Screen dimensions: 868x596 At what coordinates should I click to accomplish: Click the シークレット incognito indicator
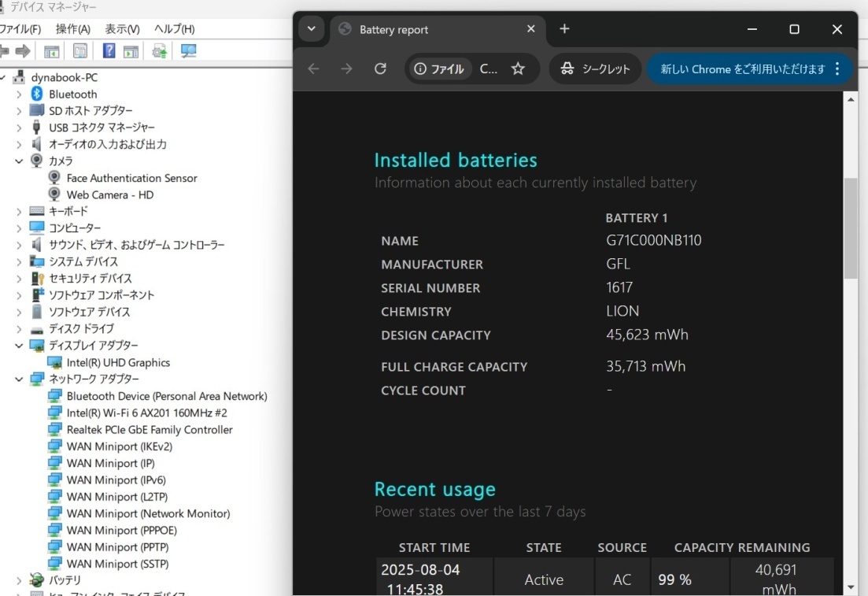pyautogui.click(x=596, y=69)
